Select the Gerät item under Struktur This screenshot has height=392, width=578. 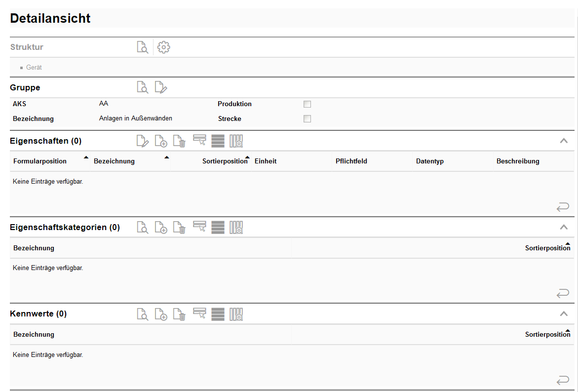34,68
